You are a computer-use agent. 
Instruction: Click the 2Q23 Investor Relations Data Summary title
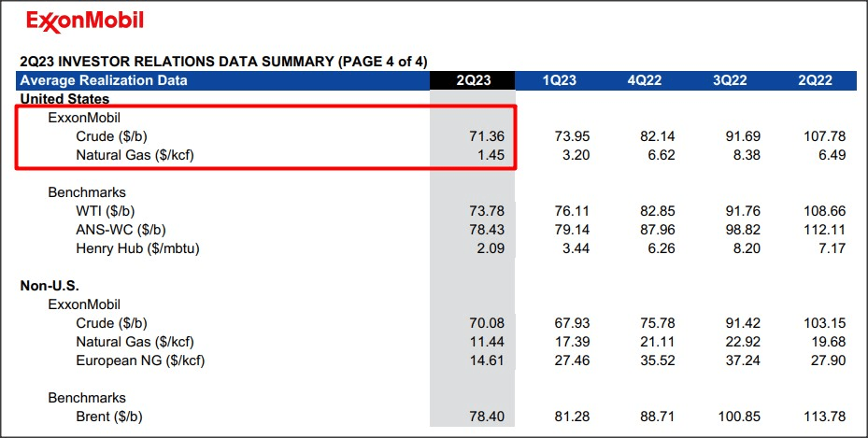click(x=223, y=62)
